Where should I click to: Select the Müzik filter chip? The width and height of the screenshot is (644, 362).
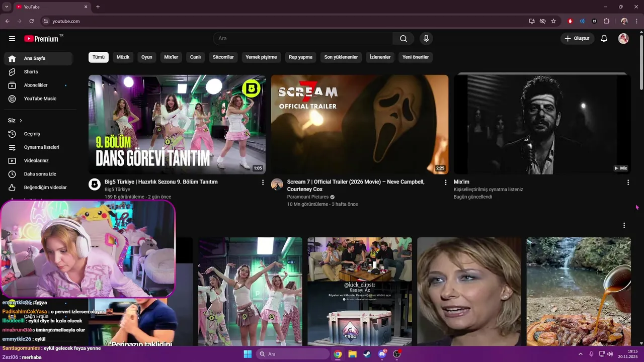pos(123,57)
